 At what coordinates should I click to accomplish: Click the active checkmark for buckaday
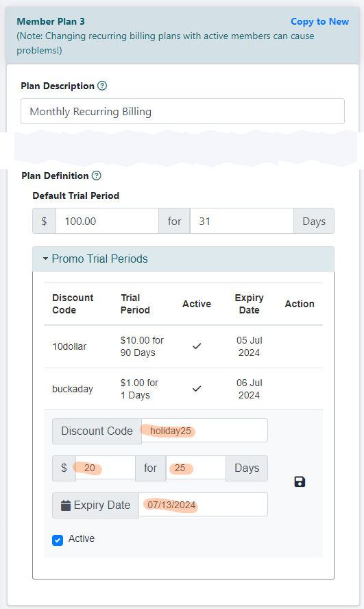(x=197, y=388)
